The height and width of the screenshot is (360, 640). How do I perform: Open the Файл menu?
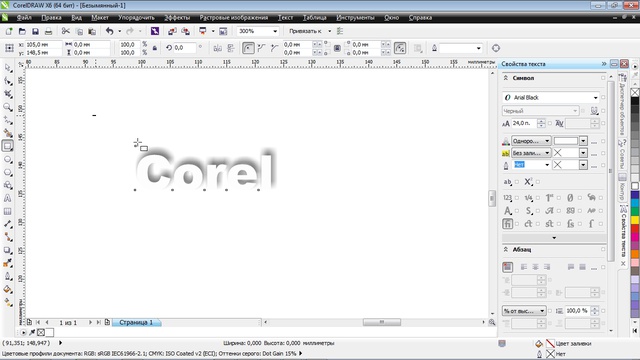24,18
